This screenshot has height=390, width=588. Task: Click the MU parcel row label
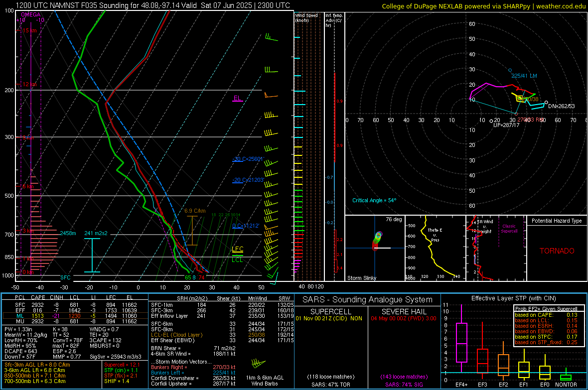(20, 321)
